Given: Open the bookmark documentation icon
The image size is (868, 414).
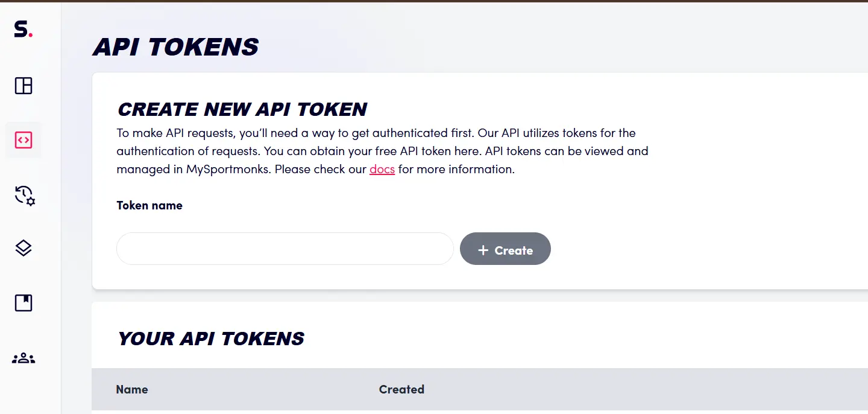Looking at the screenshot, I should coord(23,303).
